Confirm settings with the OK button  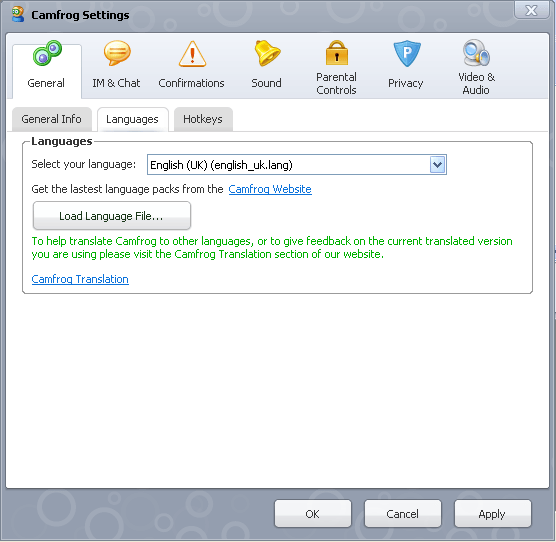pos(313,514)
